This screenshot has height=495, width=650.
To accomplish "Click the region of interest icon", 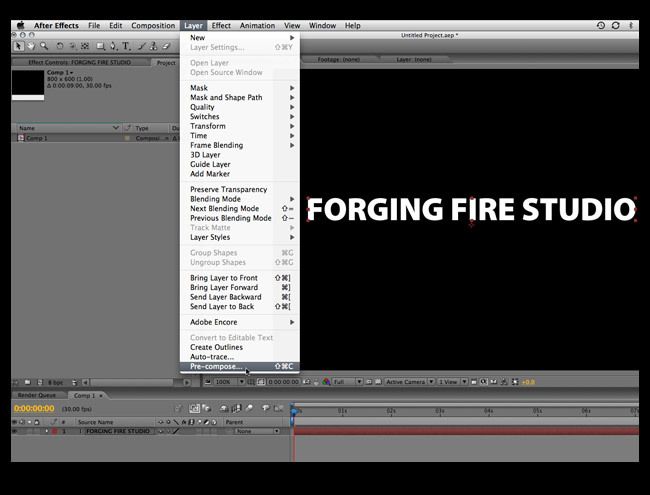I will pyautogui.click(x=369, y=382).
